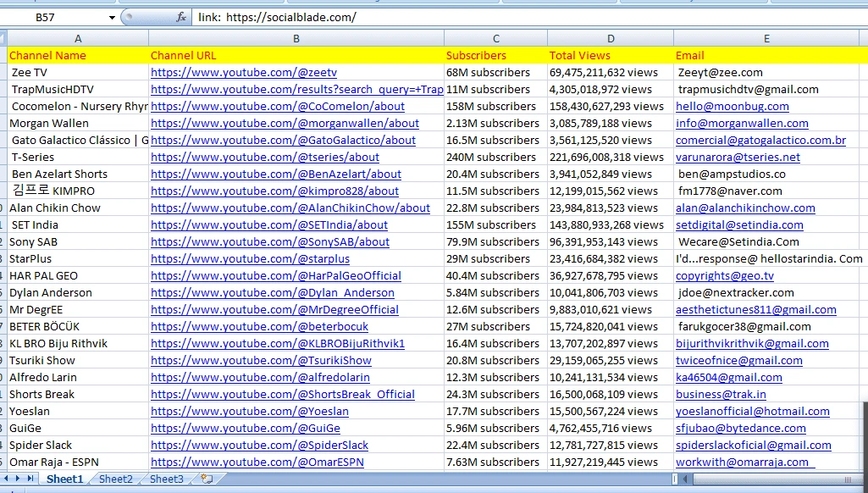Open the CoComelon about page link

(278, 107)
